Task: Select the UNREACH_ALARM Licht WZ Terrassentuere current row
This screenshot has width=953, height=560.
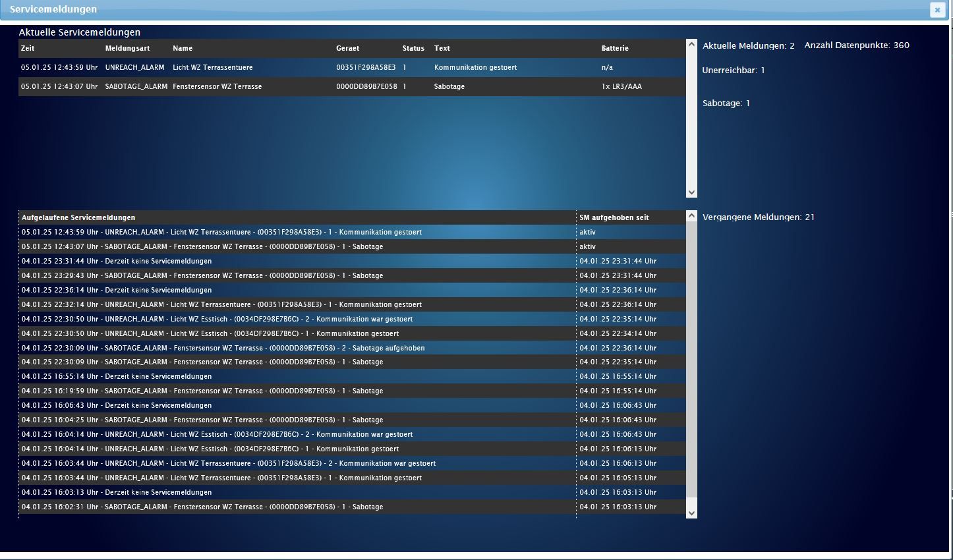Action: click(212, 67)
